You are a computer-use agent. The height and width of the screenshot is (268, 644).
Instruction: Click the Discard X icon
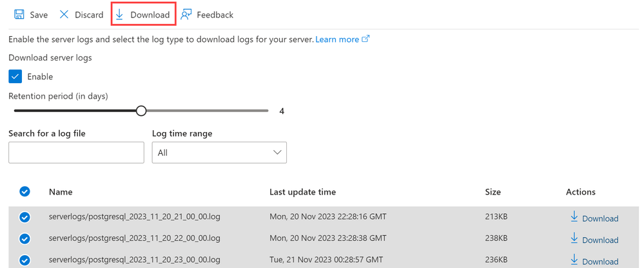click(64, 15)
